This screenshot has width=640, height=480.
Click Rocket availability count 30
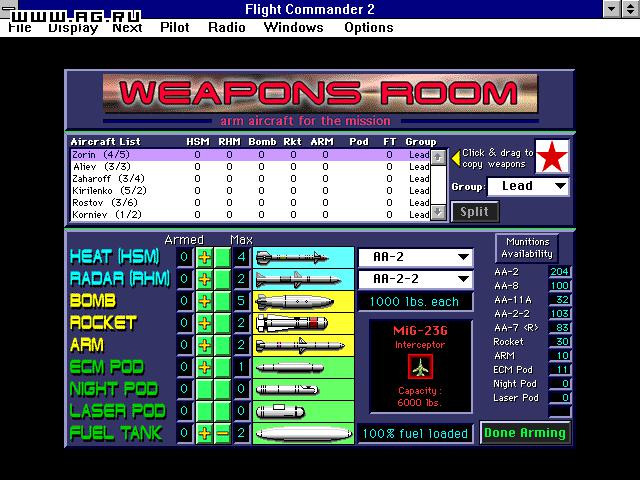coord(560,342)
